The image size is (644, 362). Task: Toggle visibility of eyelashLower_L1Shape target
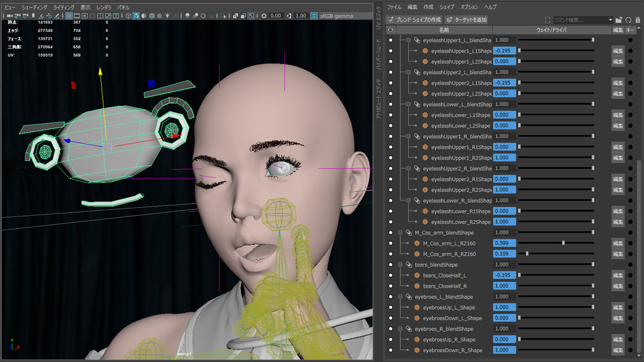click(390, 115)
